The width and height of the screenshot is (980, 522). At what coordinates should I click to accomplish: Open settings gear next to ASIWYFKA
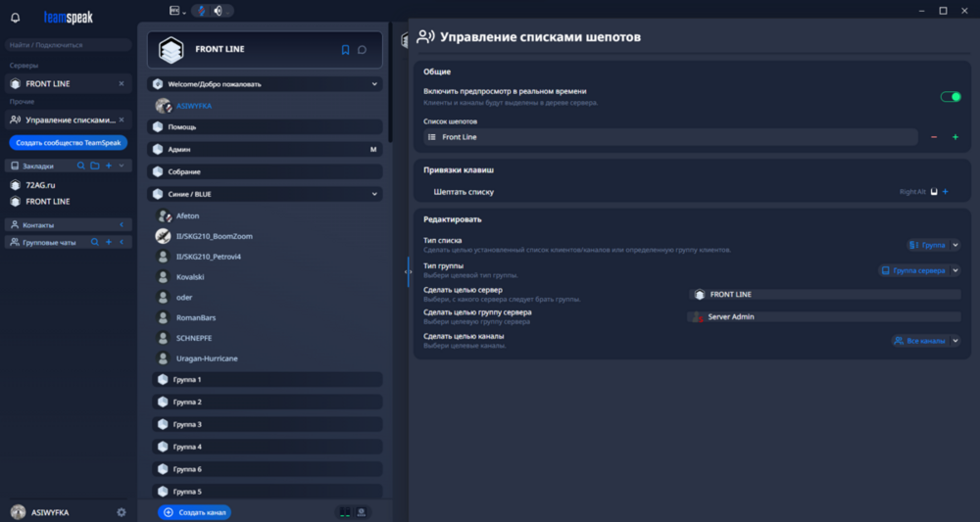click(x=122, y=512)
